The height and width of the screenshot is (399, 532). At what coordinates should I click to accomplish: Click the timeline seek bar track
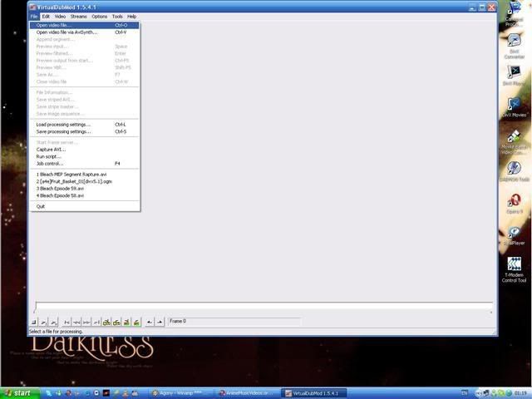click(x=264, y=306)
